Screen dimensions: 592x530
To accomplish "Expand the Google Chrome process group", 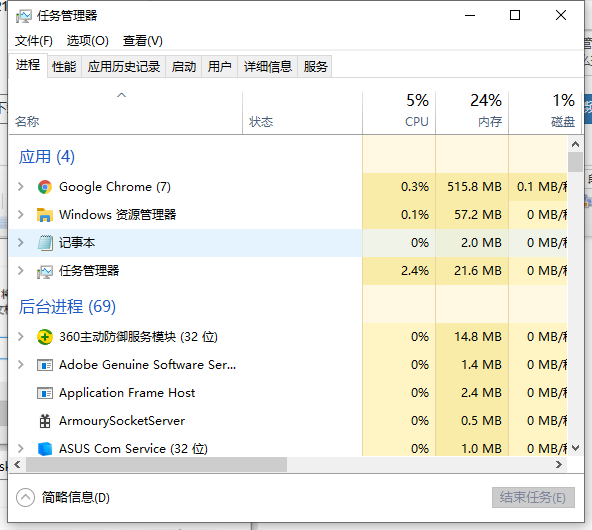I will [x=21, y=186].
